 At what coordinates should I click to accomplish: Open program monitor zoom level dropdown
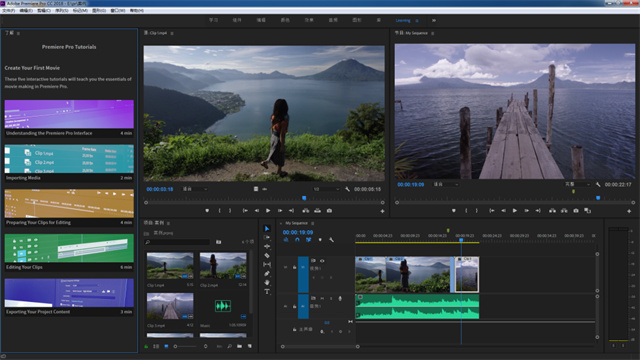[446, 184]
